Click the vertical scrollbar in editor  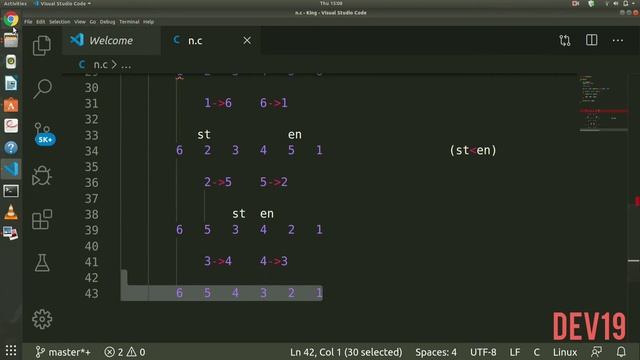tap(634, 208)
